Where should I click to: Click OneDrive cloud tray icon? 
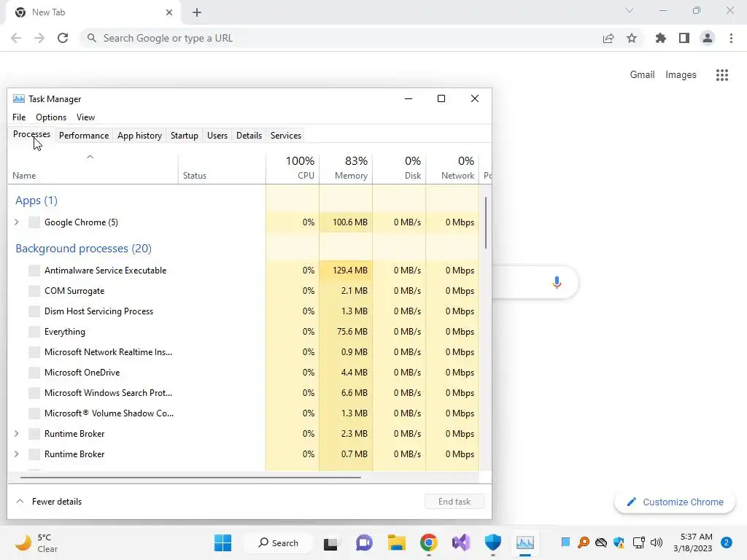601,542
